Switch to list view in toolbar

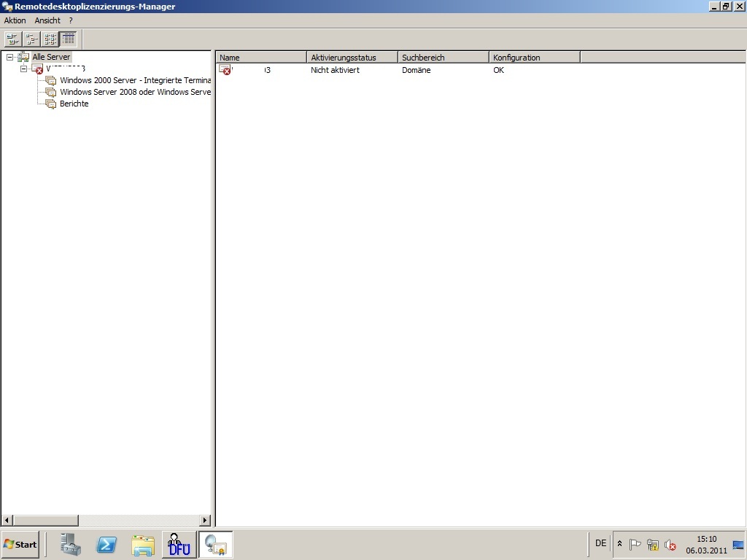50,39
